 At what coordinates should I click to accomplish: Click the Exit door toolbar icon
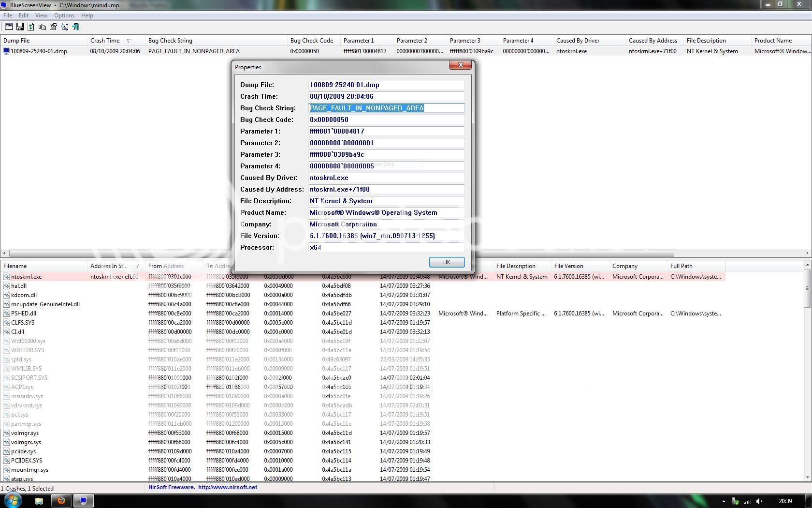75,27
